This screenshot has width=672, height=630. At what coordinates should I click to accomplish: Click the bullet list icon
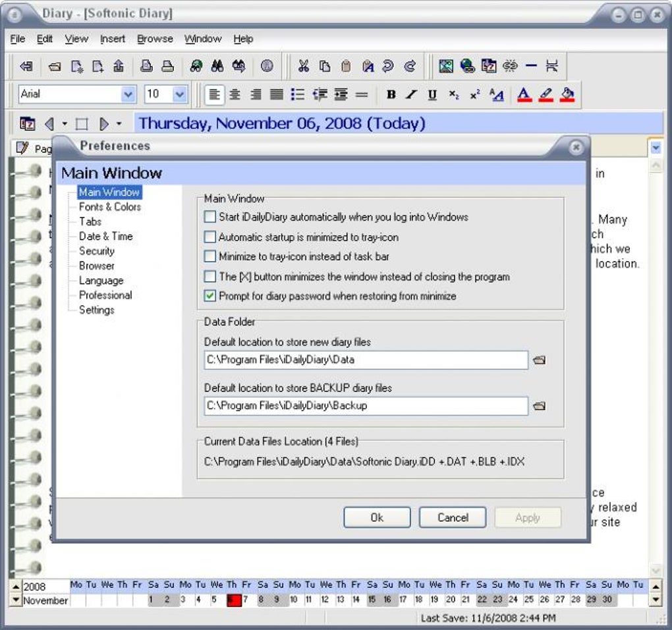(297, 94)
